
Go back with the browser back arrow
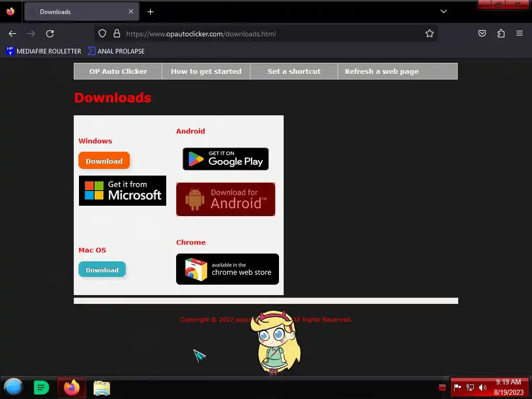[12, 34]
